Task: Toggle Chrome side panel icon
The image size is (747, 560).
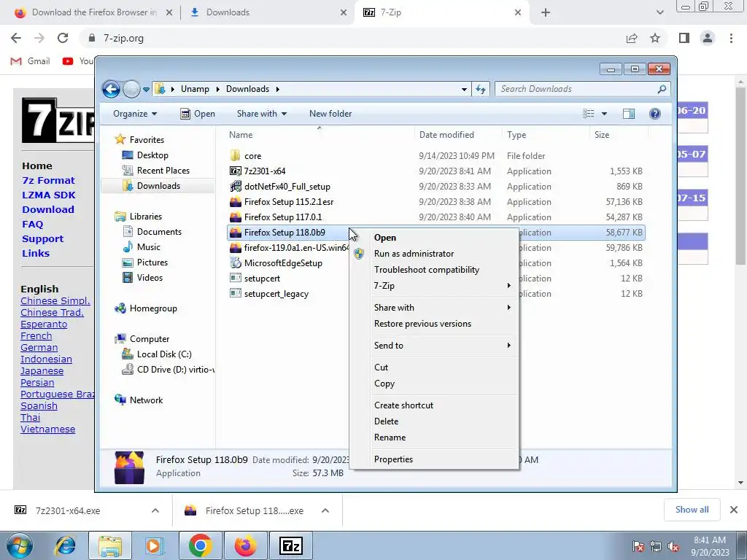Action: (x=684, y=38)
